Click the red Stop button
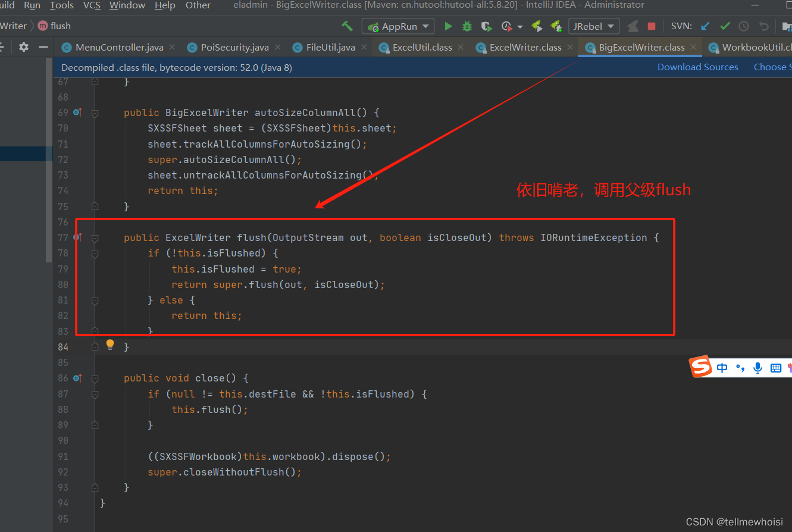 [x=652, y=26]
